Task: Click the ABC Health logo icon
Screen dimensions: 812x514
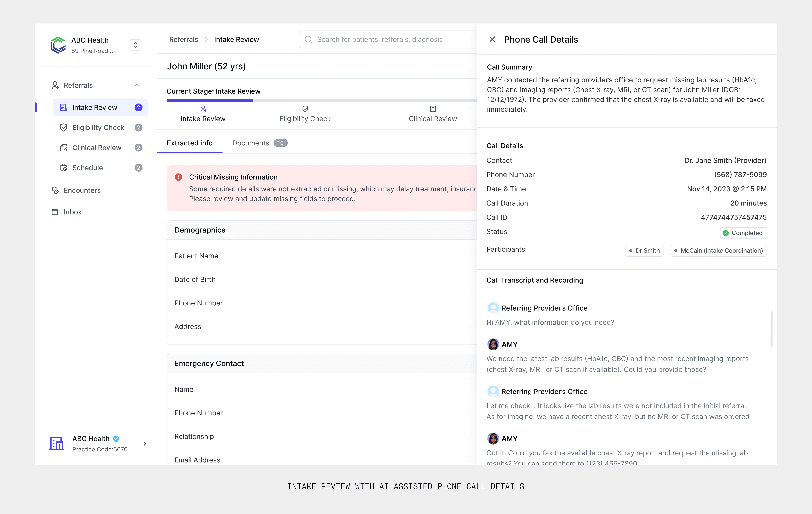Action: (58, 45)
